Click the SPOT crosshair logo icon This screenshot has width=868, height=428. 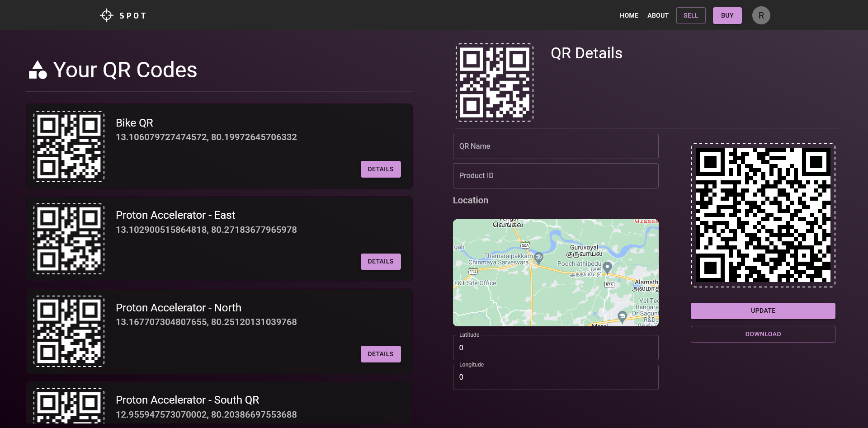point(107,15)
